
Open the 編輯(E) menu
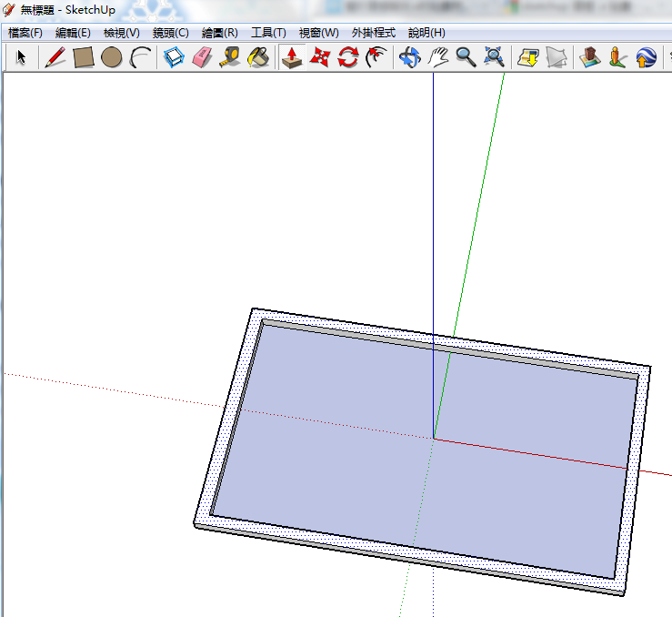coord(73,33)
